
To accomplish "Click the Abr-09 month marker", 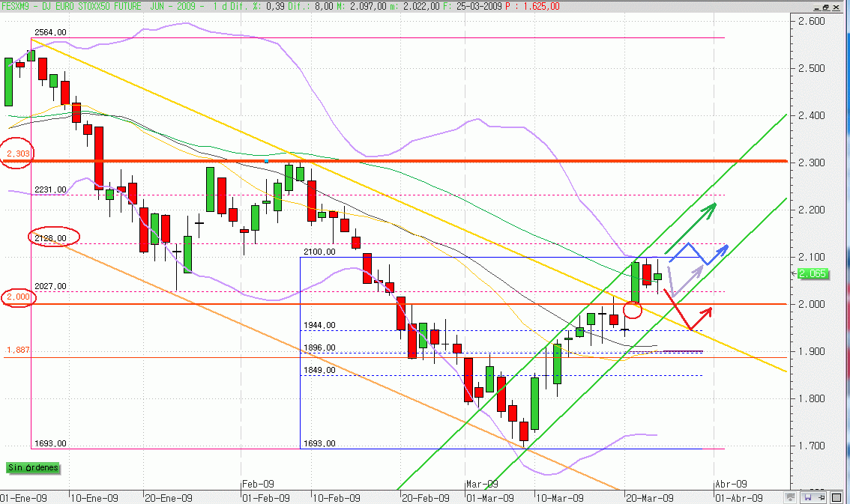I will coord(732,484).
